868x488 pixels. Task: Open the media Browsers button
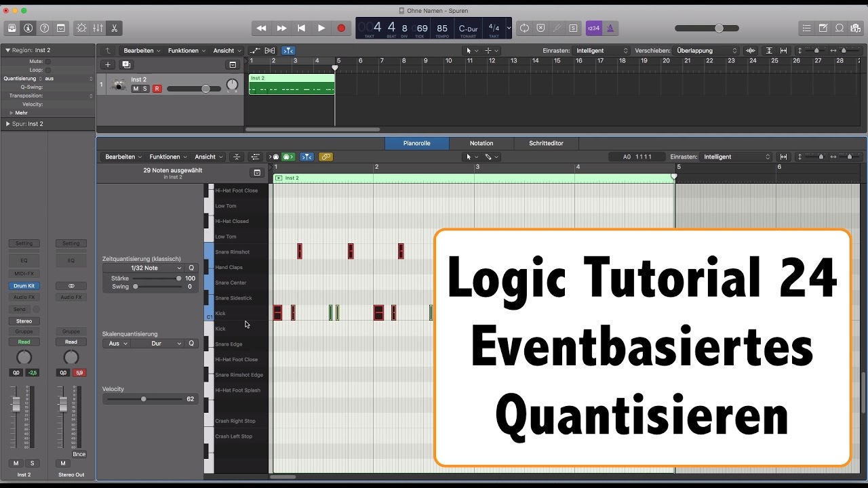(856, 28)
